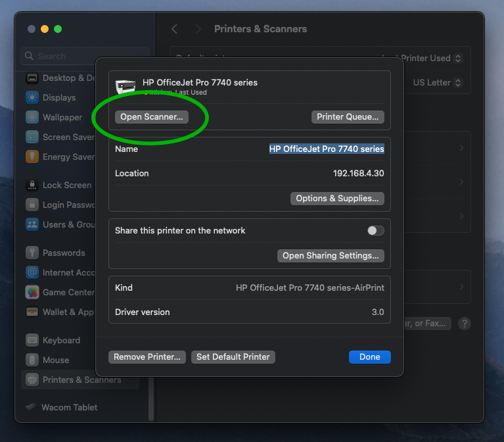
Task: Open the Printer Queue
Action: point(348,117)
